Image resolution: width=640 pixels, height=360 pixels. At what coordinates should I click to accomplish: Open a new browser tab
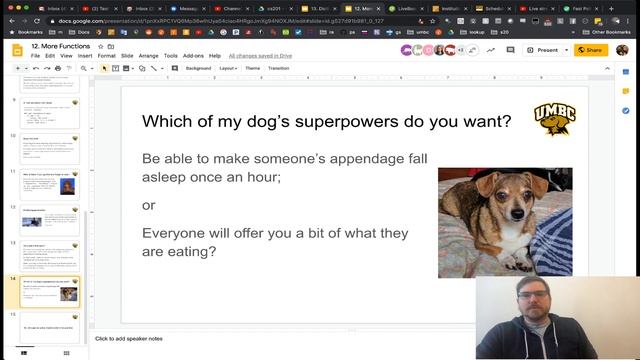611,8
